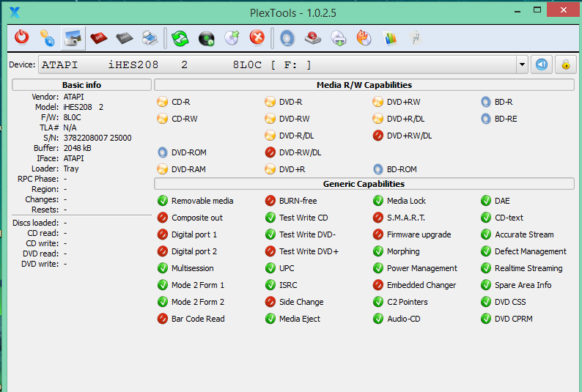Viewport: 582px width, 392px height.
Task: Click the red X abort icon
Action: point(257,38)
